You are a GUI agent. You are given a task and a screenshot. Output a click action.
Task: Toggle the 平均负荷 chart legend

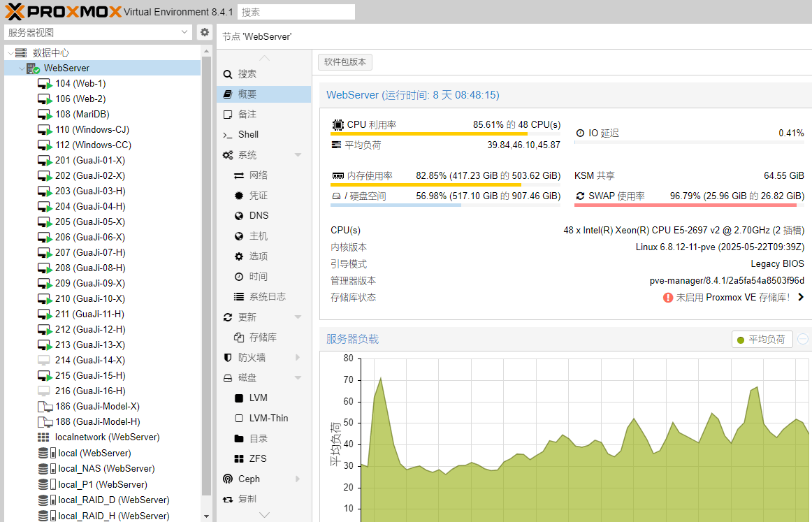[x=762, y=340]
